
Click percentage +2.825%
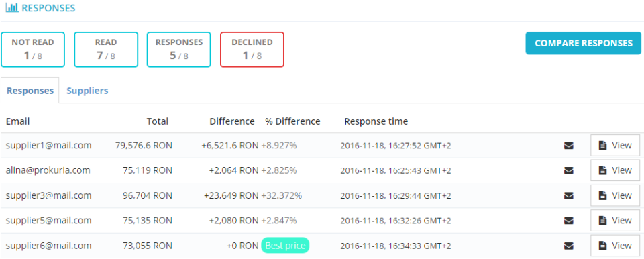[279, 170]
